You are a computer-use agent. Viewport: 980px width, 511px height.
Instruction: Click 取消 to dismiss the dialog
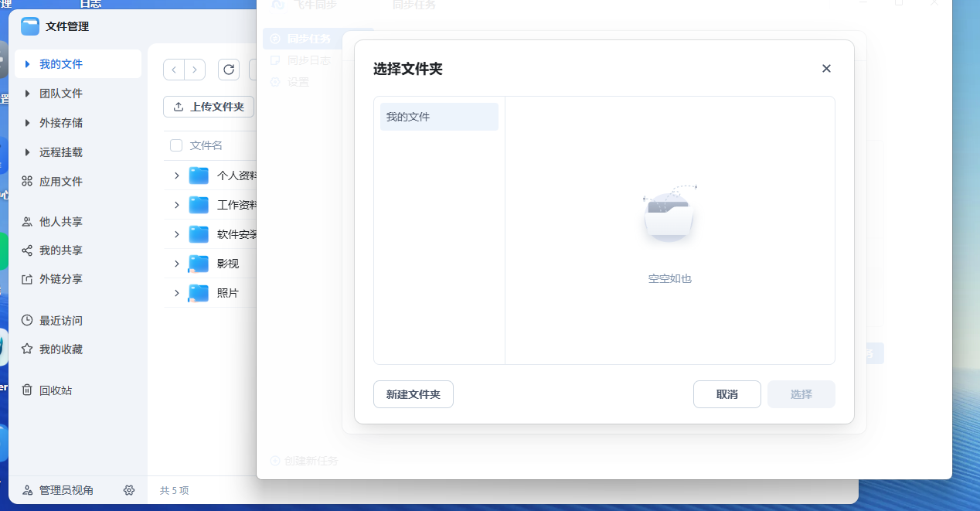(726, 394)
